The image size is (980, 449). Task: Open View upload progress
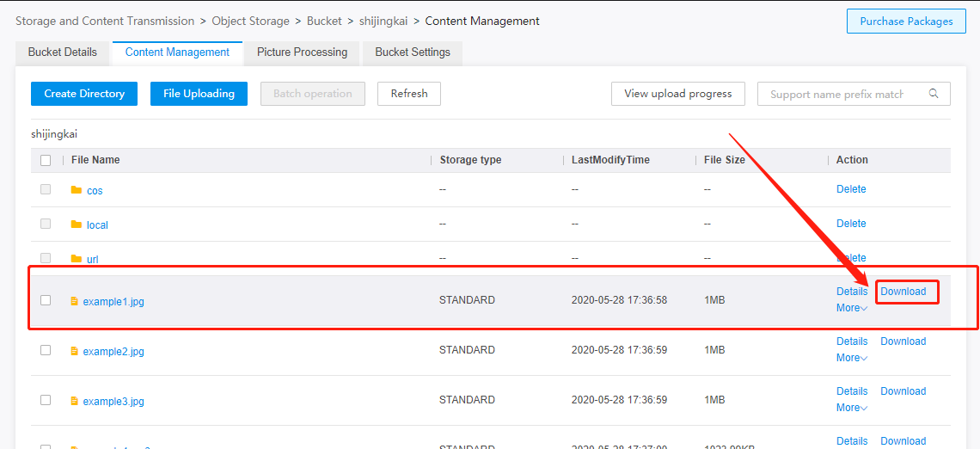[678, 94]
